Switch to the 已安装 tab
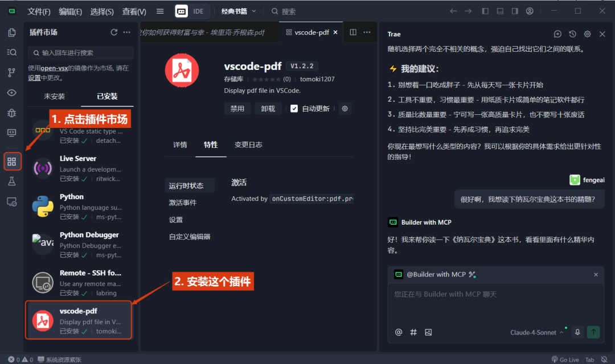 click(107, 96)
